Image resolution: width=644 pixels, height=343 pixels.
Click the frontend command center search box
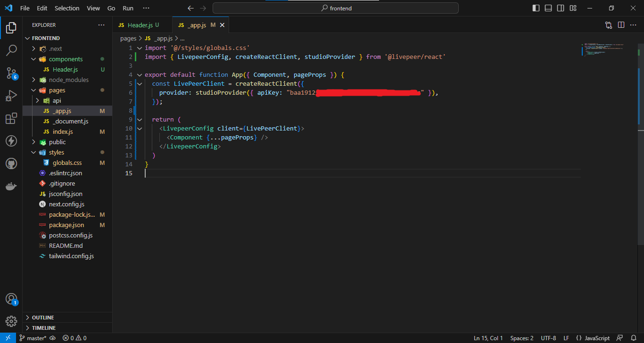click(x=335, y=8)
